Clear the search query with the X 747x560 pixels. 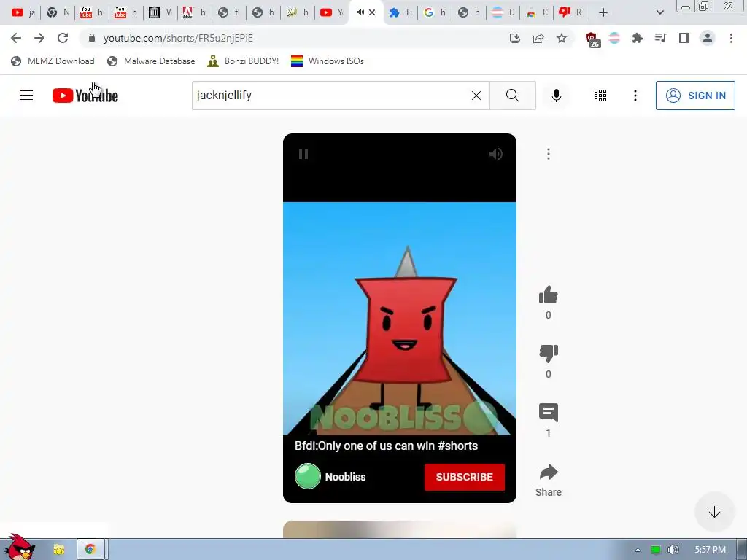[x=476, y=96]
